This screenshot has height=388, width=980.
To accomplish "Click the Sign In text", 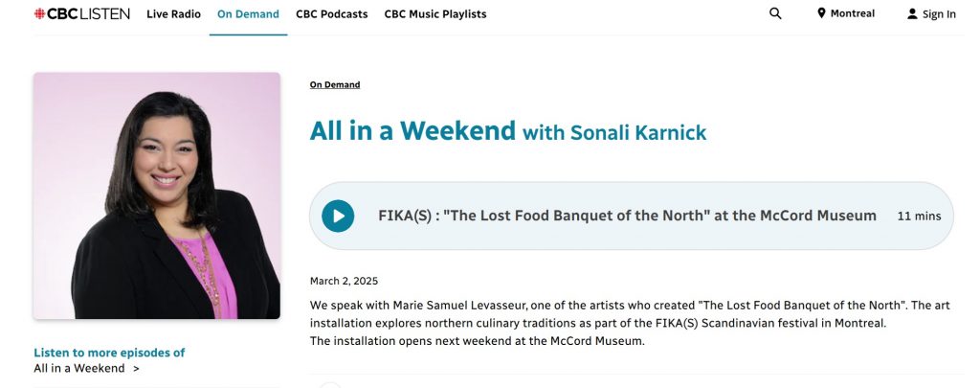I will coord(939,14).
